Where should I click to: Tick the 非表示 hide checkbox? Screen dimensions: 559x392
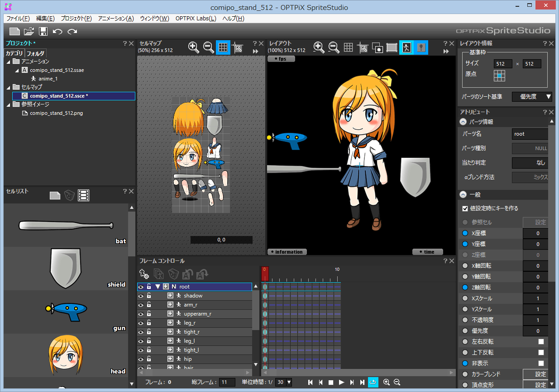(541, 364)
